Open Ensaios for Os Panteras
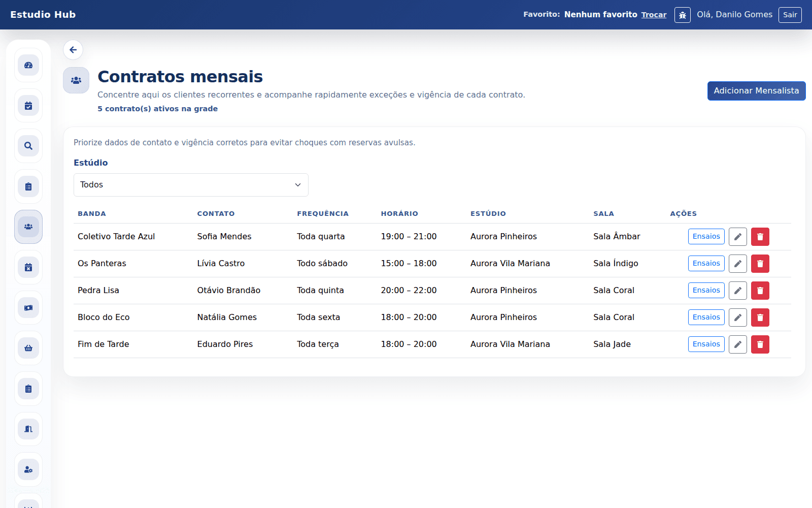 706,263
